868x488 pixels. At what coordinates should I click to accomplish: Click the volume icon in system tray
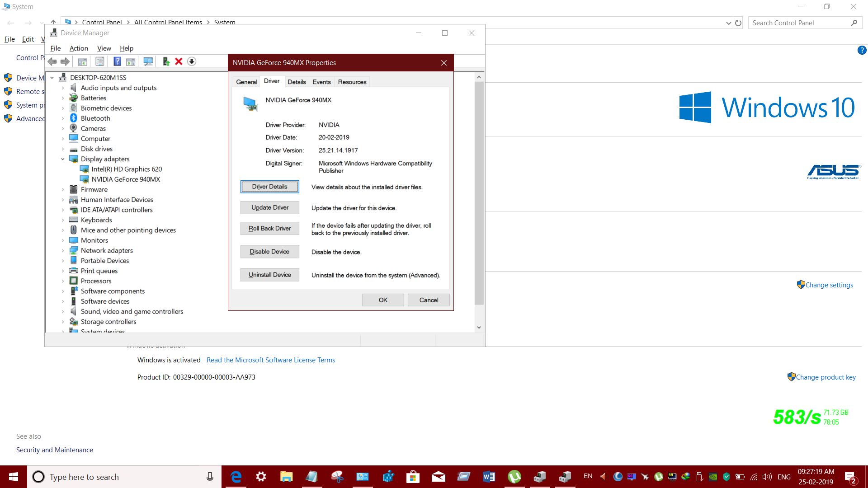pyautogui.click(x=767, y=477)
